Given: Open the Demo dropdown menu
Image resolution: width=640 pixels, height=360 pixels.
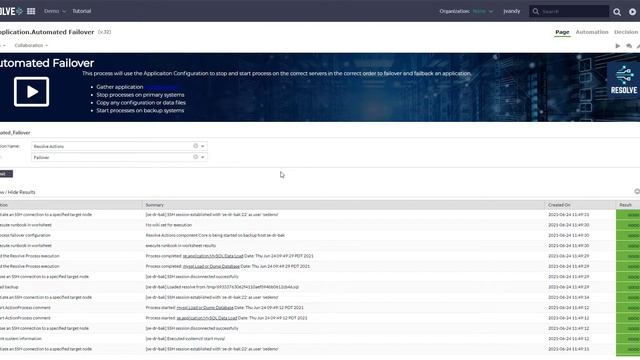Looking at the screenshot, I should tap(55, 11).
